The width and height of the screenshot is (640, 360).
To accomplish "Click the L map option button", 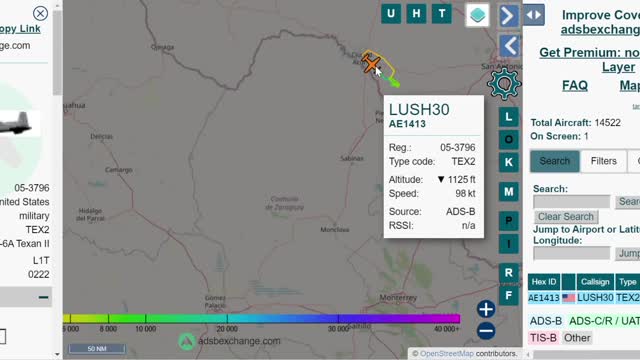I will tap(509, 117).
